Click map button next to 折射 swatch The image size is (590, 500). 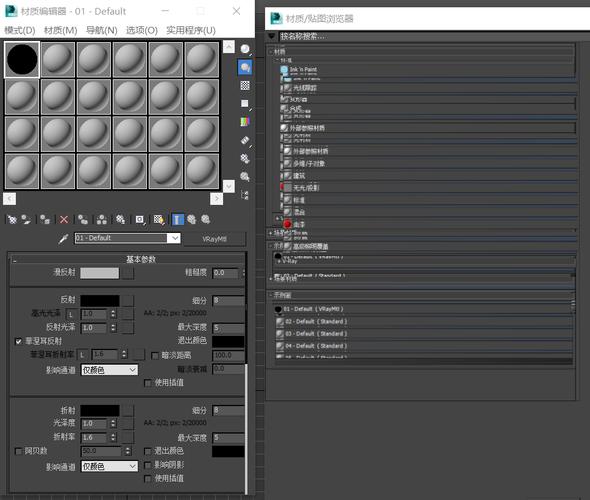(128, 410)
